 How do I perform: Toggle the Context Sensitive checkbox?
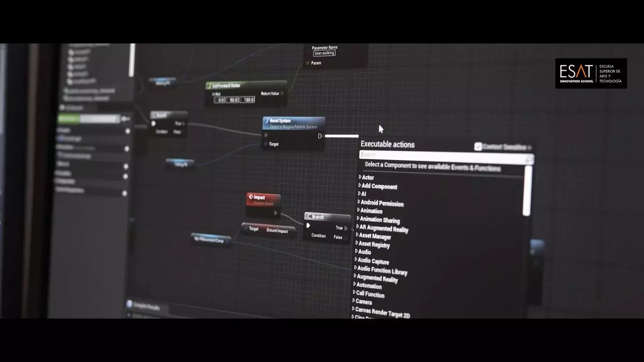point(478,146)
